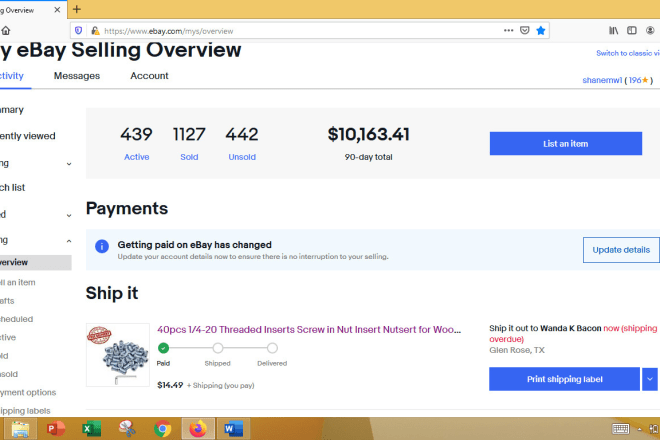Open the Summary sidebar item

pos(12,110)
